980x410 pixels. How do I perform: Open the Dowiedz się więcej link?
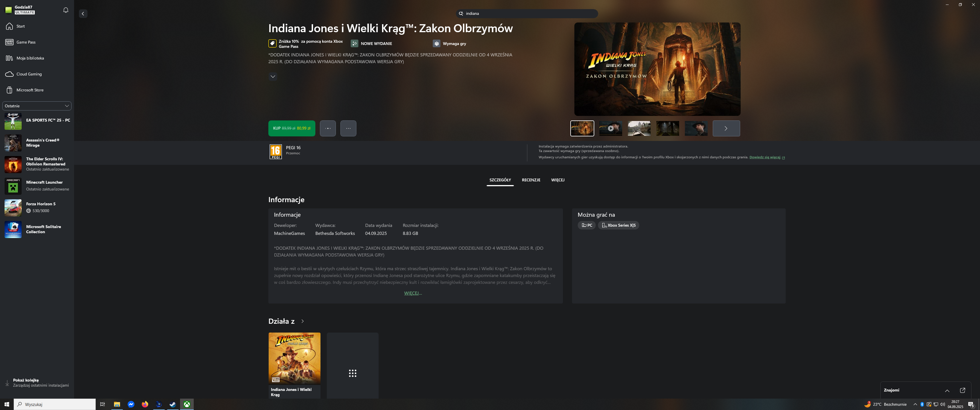(x=765, y=157)
